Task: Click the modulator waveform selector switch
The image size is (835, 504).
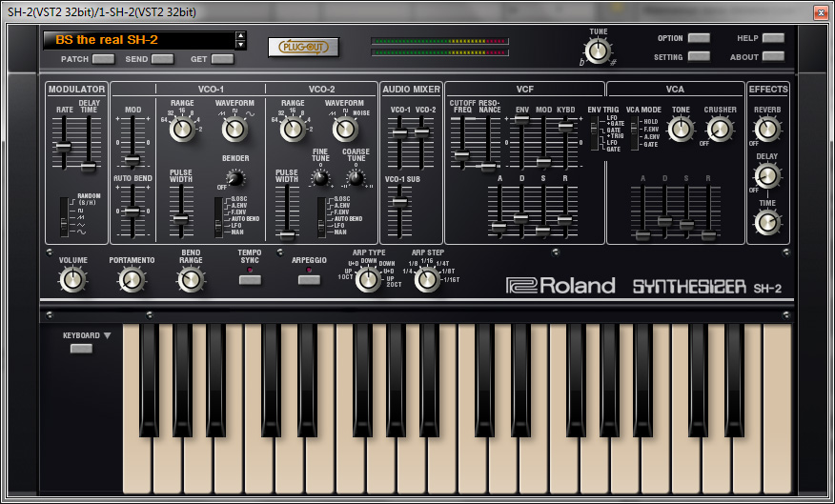Action: tap(64, 217)
